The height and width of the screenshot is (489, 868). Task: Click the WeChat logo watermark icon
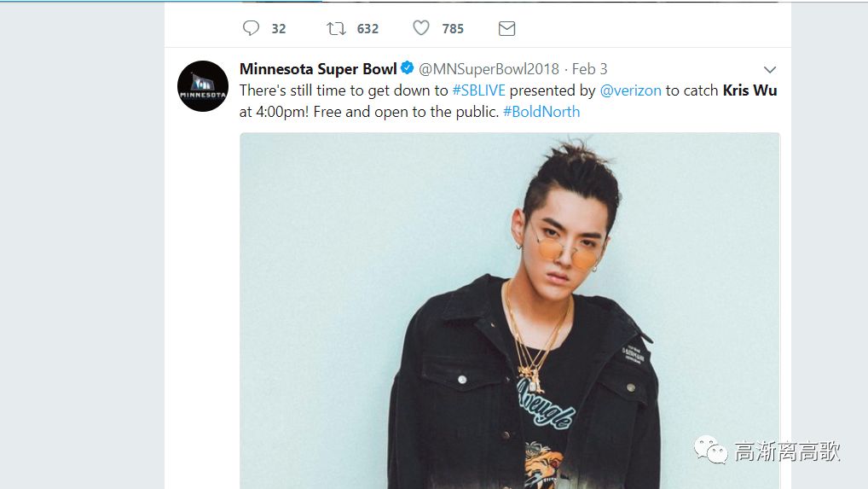point(711,450)
